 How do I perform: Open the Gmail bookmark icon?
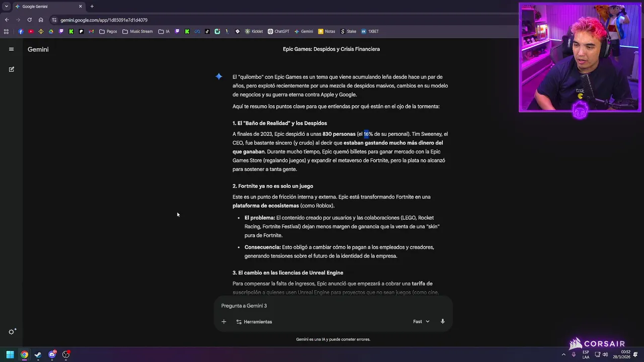(x=91, y=31)
